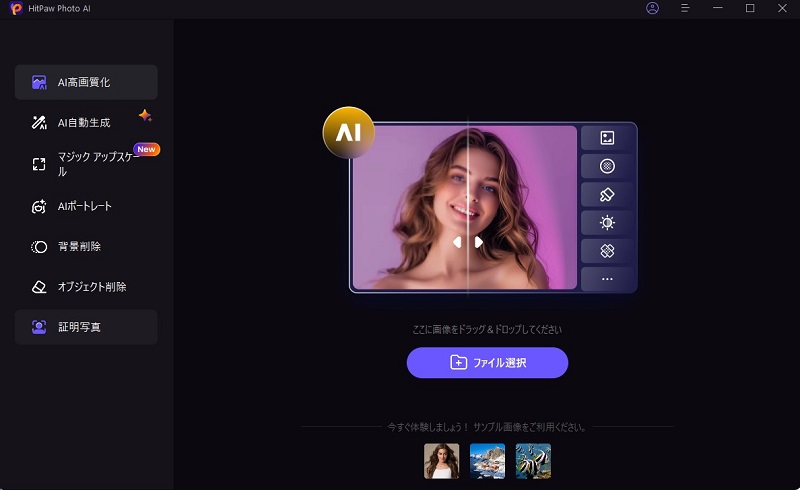
Task: Click the brightness sun icon in preview
Action: point(607,222)
